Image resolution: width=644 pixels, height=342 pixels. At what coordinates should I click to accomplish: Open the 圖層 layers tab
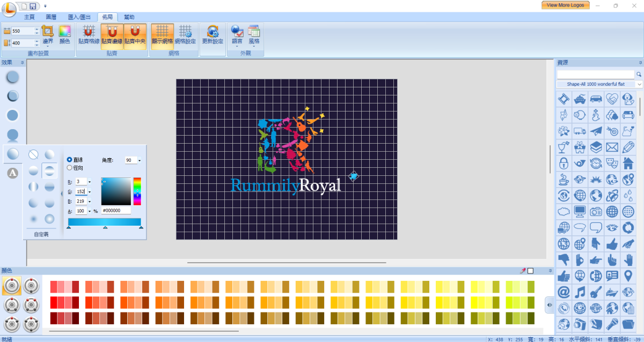(x=51, y=17)
